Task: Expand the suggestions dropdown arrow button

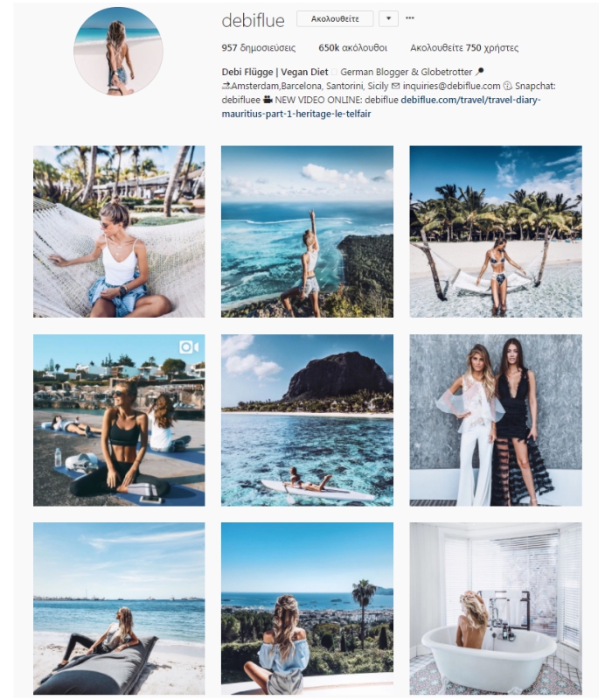Action: [x=388, y=18]
